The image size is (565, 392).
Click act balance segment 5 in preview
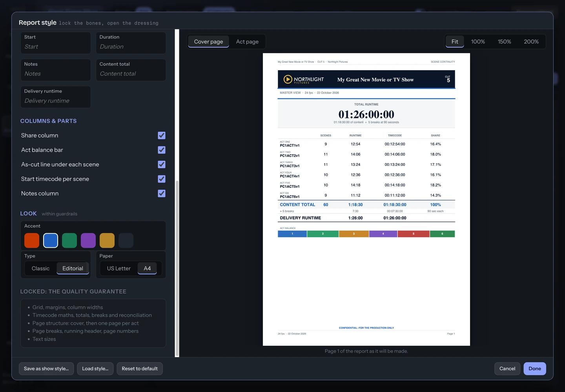414,234
